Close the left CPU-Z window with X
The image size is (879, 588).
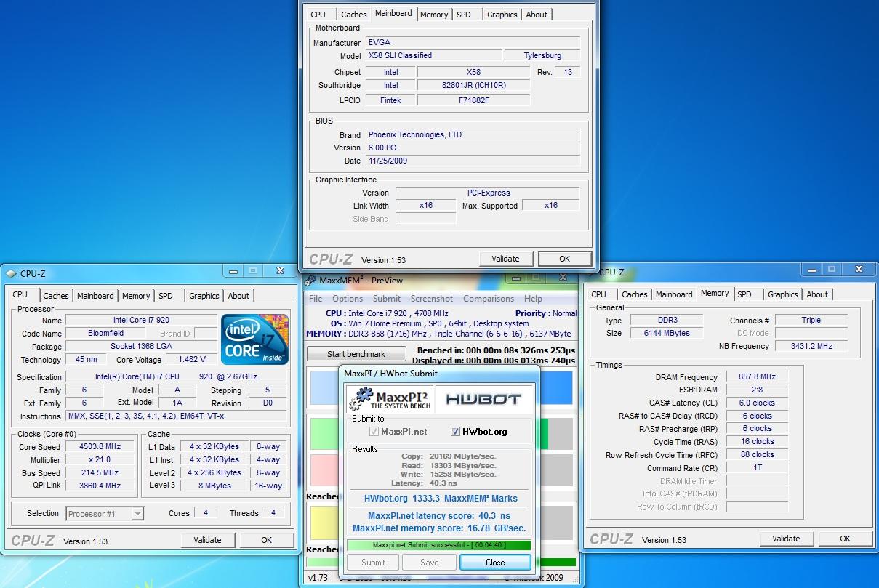(x=280, y=271)
